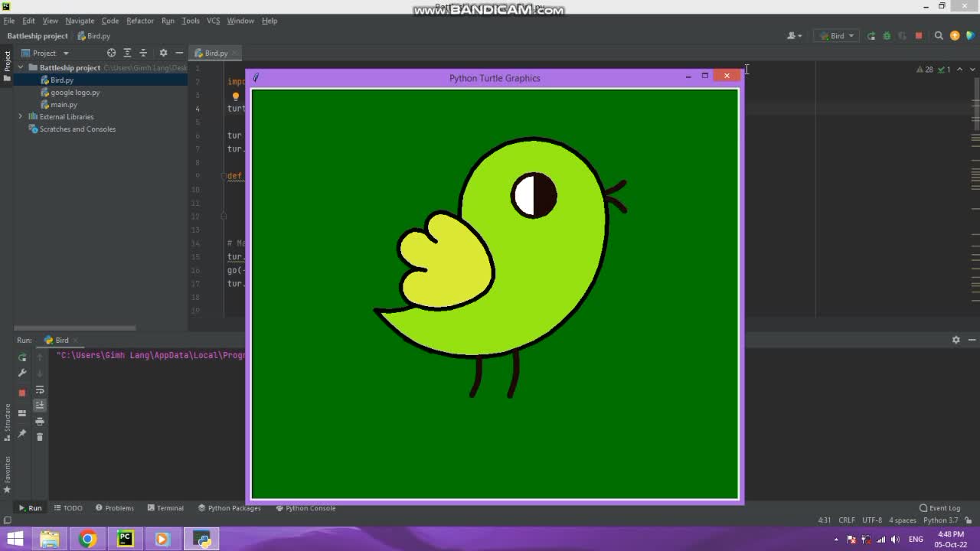Click the user account icon dropdown

click(x=795, y=36)
